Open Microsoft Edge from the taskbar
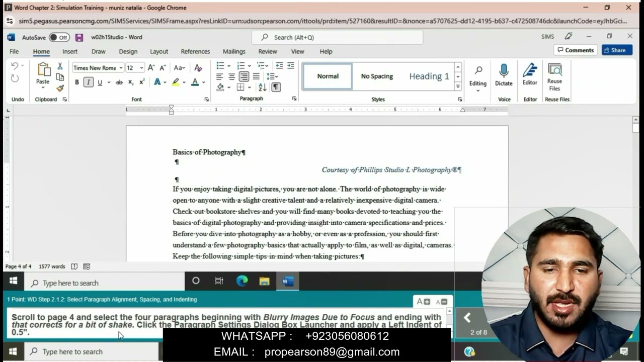 (x=242, y=281)
